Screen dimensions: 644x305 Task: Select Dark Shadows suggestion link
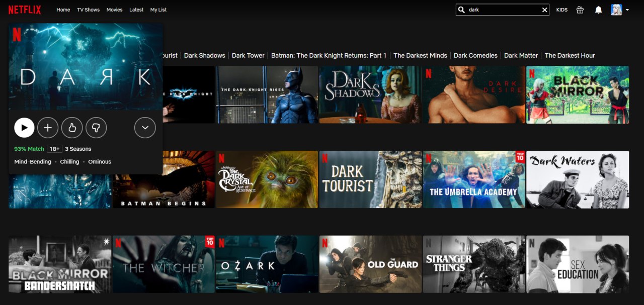tap(204, 55)
